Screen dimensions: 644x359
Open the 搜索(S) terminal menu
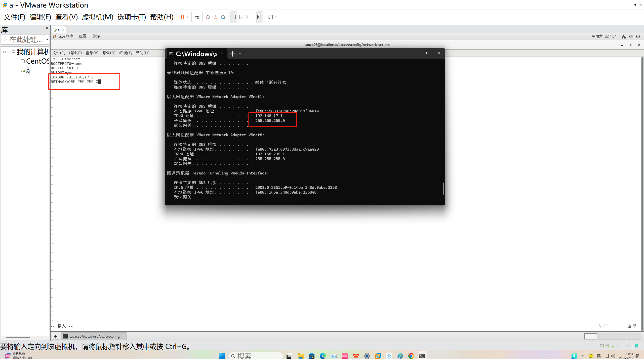(x=109, y=53)
